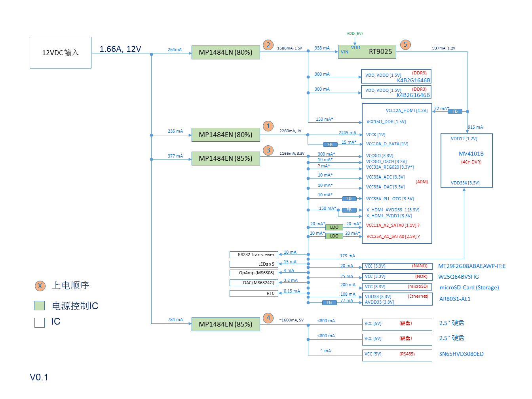Select the VCC [5V] (RS485) box

pyautogui.click(x=397, y=355)
